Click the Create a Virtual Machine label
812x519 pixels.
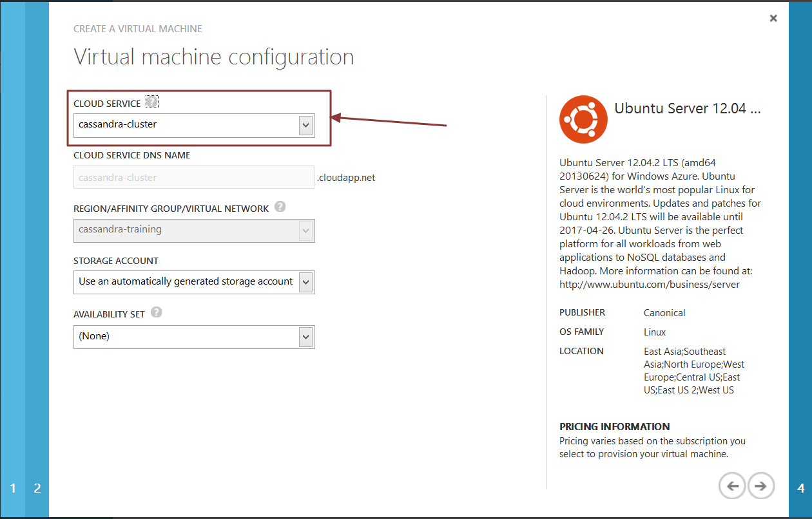[x=138, y=29]
